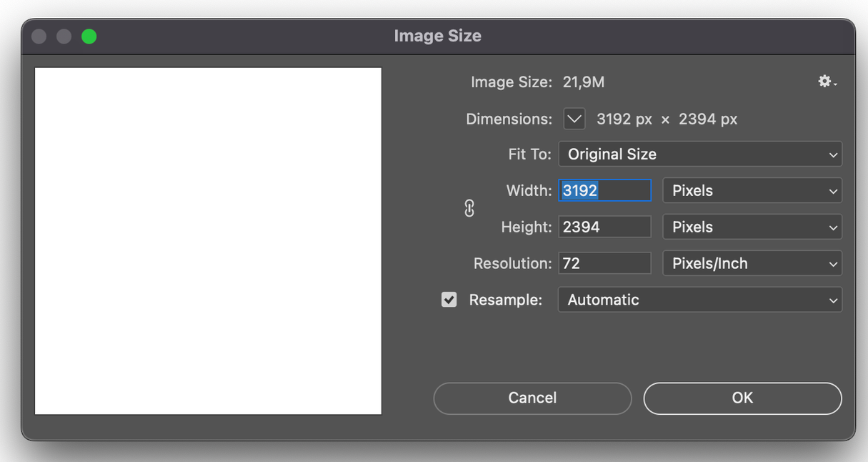Click the green zoom window button
This screenshot has width=868, height=462.
[x=89, y=36]
